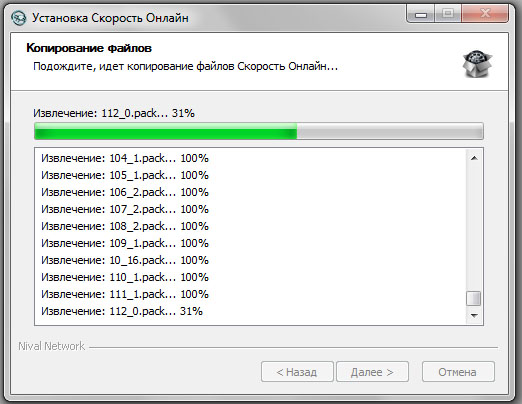
Task: Click the green extraction progress bar
Action: [x=259, y=131]
